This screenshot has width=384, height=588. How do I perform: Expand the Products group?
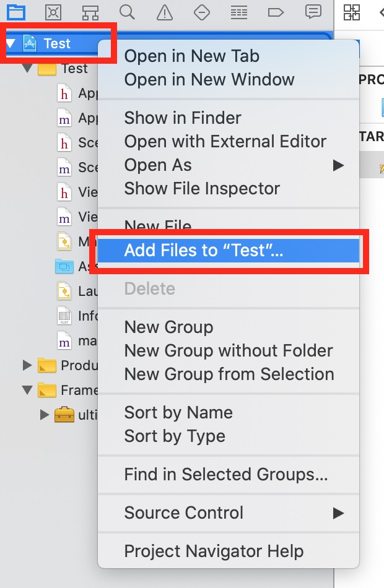[27, 365]
